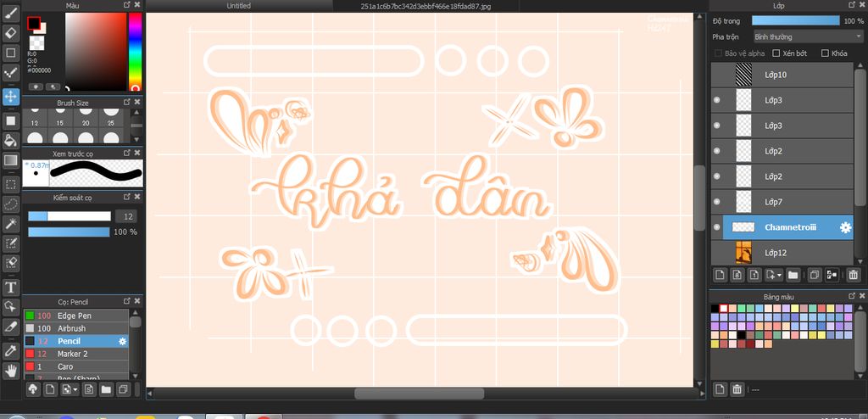Choose brush size preset 20
This screenshot has height=419, width=868.
(86, 117)
